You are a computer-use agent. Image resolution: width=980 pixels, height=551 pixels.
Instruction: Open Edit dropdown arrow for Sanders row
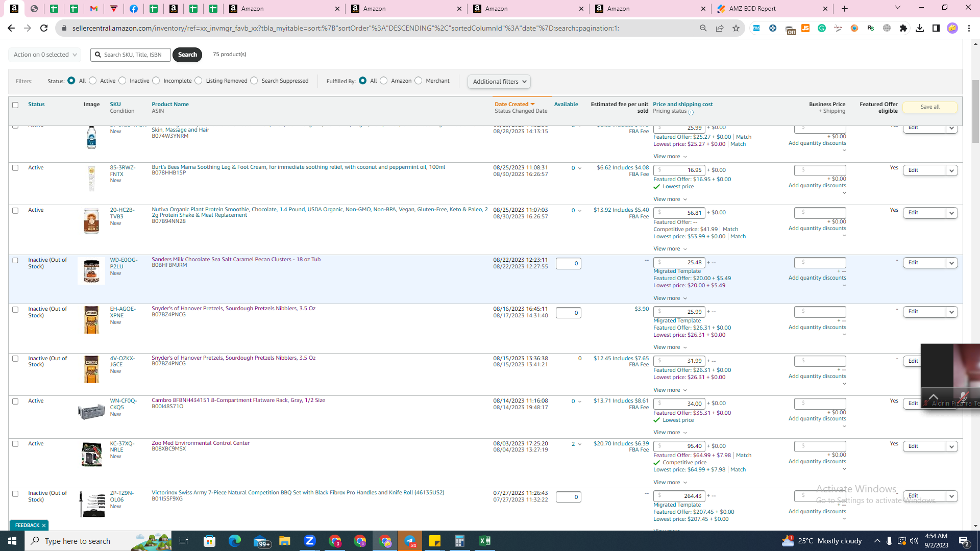(x=952, y=263)
